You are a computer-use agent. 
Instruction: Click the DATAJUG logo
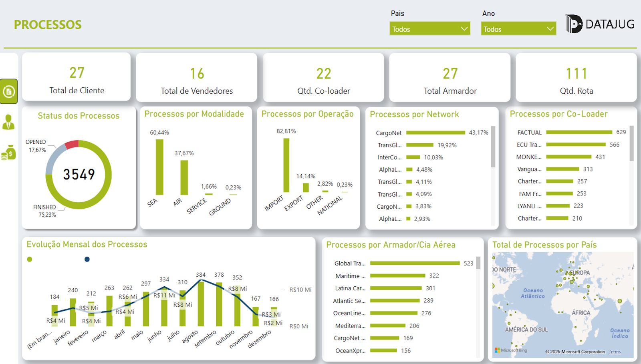click(600, 24)
